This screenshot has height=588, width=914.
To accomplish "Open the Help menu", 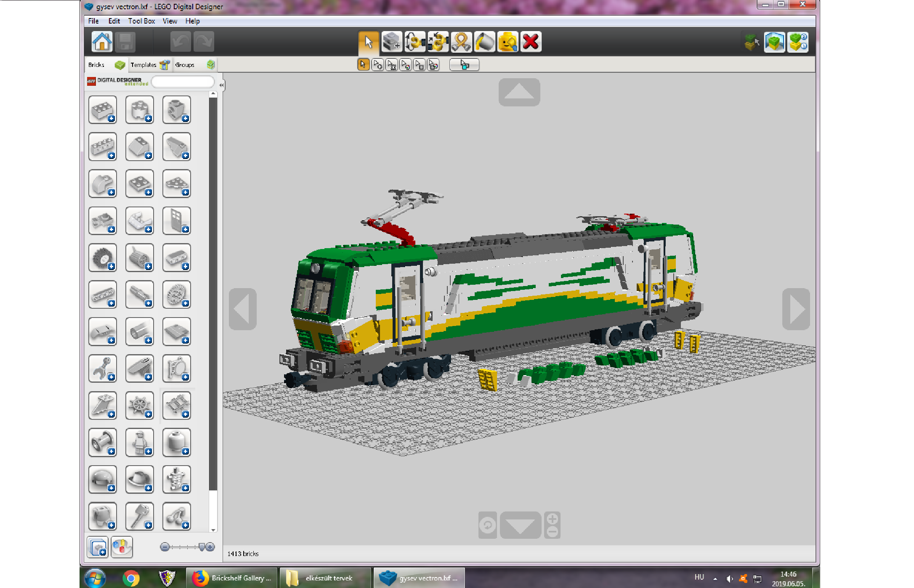I will pyautogui.click(x=192, y=21).
